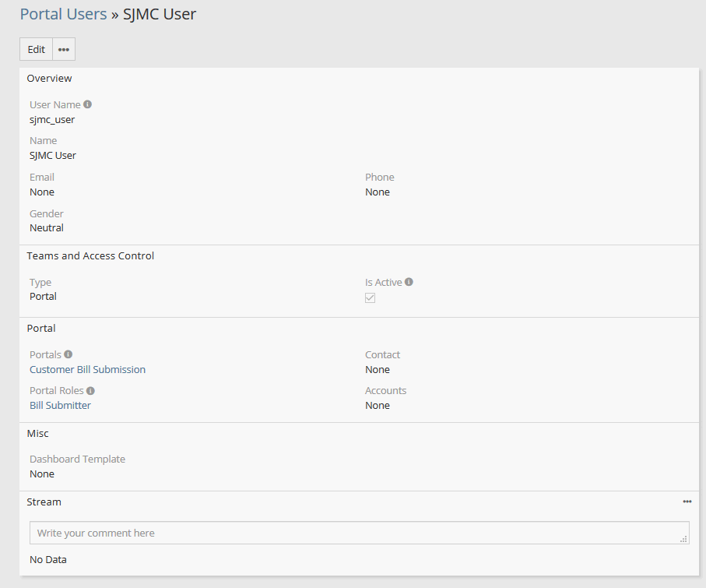
Task: Click into the Write your comment field
Action: pos(358,533)
